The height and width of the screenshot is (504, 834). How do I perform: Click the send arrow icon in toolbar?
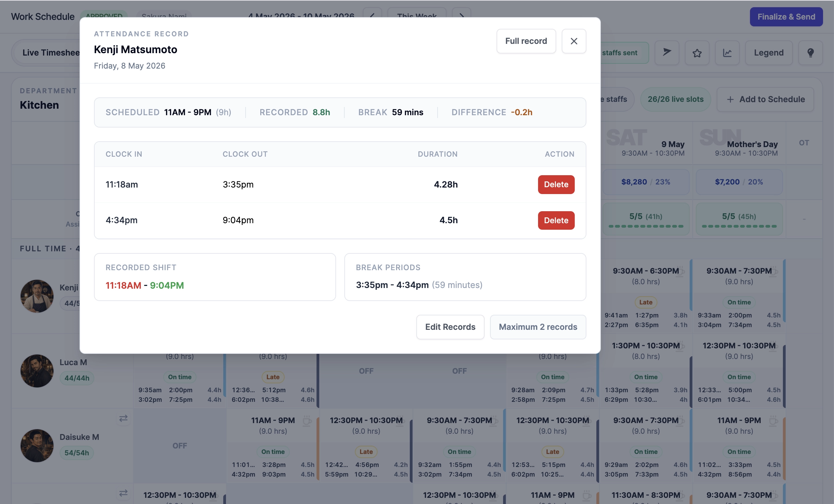pyautogui.click(x=667, y=52)
